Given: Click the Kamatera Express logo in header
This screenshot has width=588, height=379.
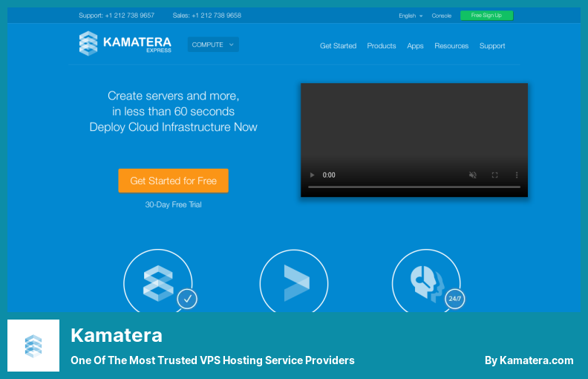Looking at the screenshot, I should pyautogui.click(x=125, y=44).
